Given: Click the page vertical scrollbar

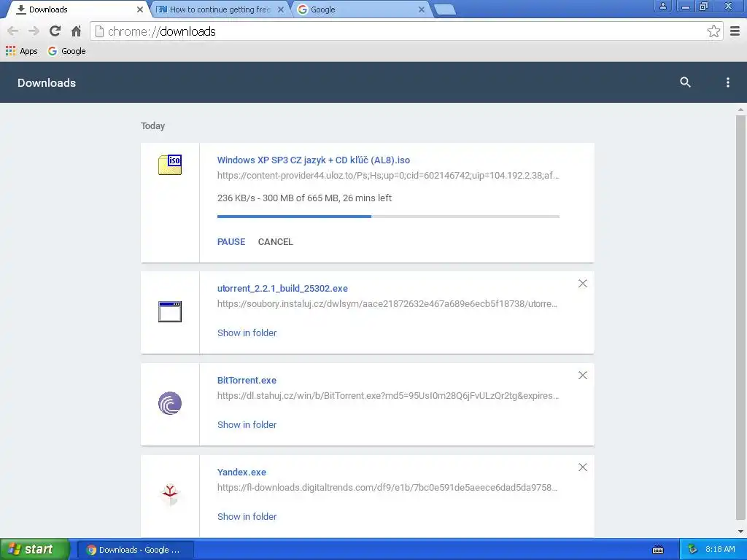Looking at the screenshot, I should click(740, 316).
